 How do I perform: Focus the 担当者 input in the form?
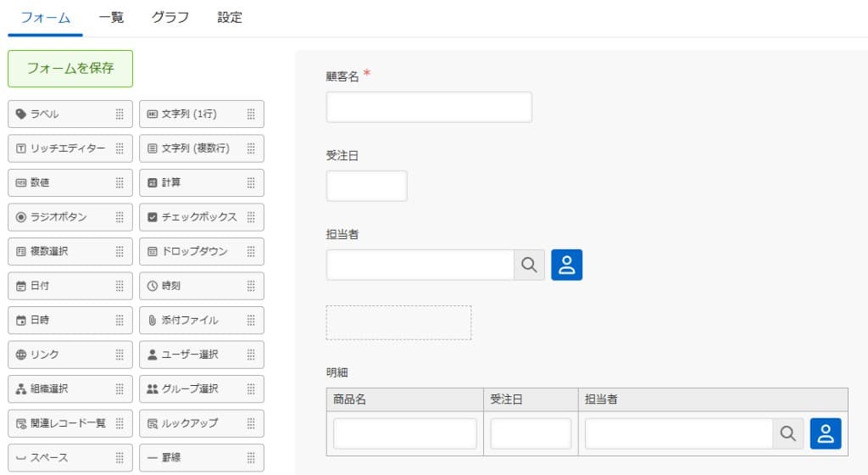tap(420, 265)
